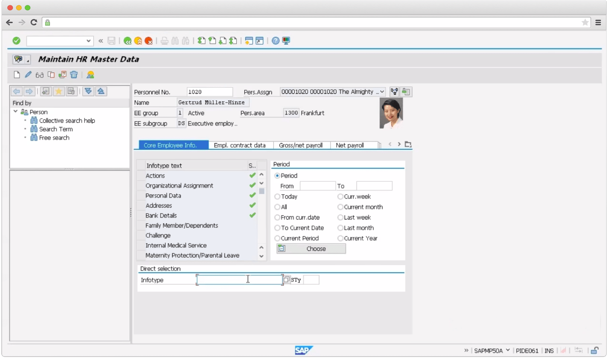Select the Bank Details infotype row

pyautogui.click(x=196, y=215)
